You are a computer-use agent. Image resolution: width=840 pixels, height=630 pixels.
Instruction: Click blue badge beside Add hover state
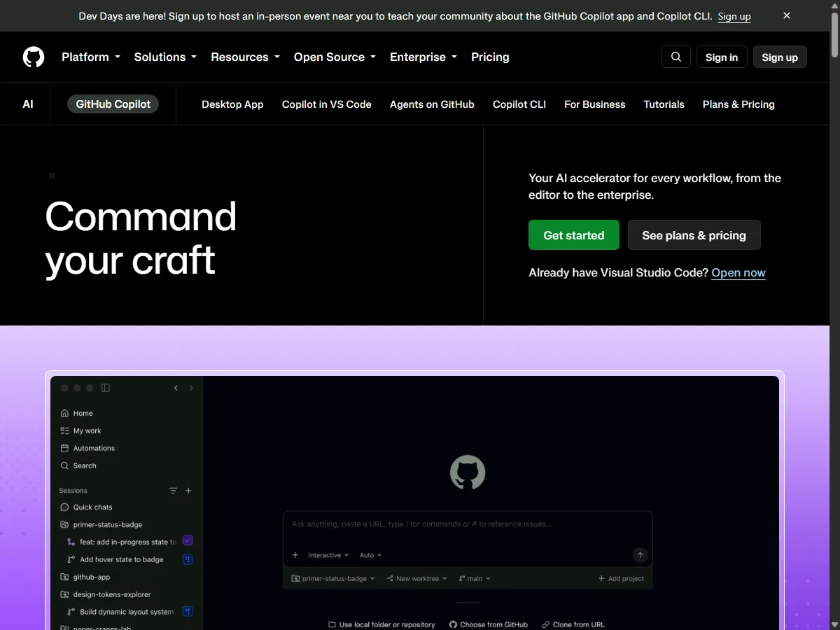(188, 559)
